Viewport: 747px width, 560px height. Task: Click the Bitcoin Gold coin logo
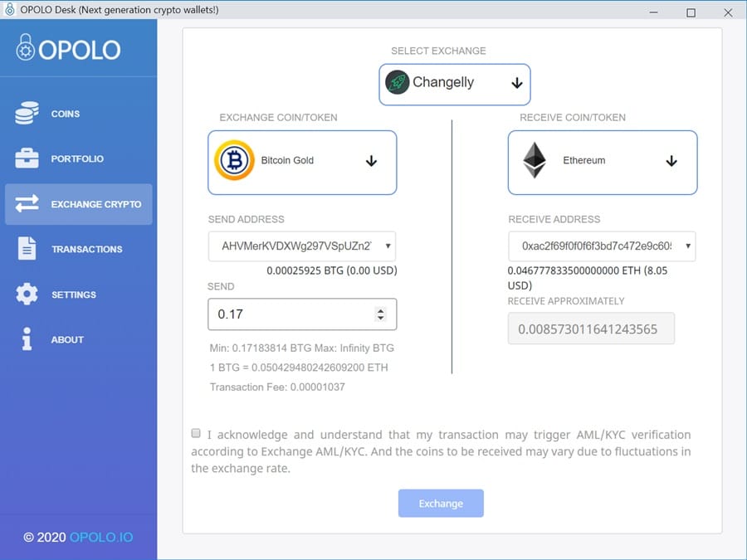coord(234,160)
